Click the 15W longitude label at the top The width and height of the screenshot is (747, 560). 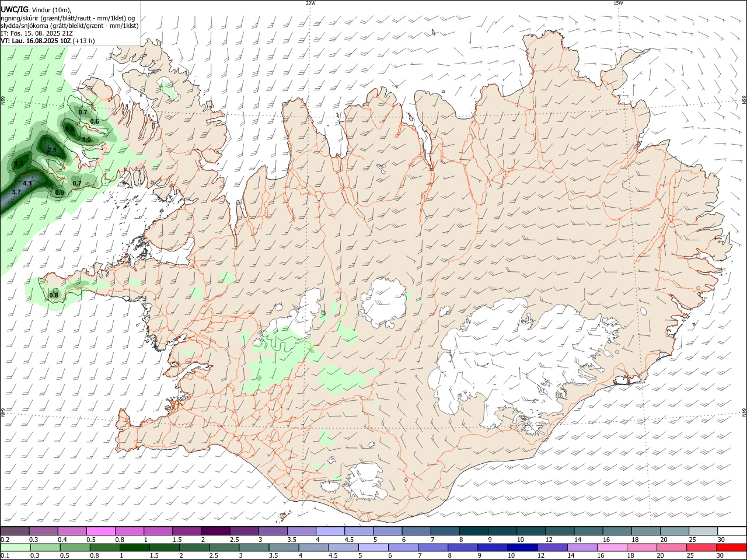[x=618, y=3]
